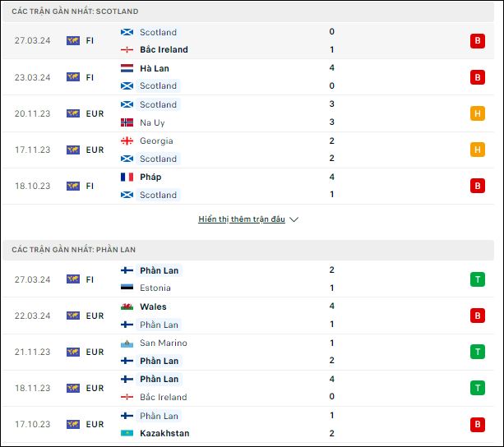Click the red B badge for Scotland vs Bắc Ireland

pos(478,41)
